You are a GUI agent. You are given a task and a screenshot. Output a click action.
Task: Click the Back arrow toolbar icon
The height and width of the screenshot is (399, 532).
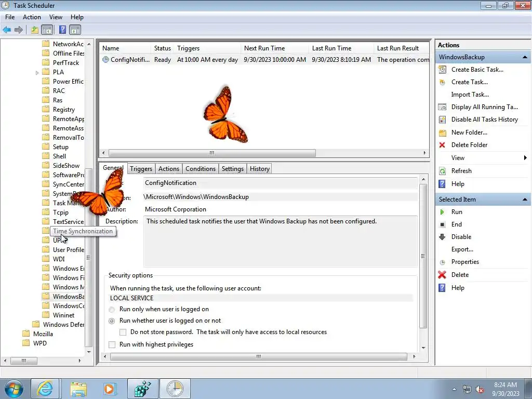pyautogui.click(x=7, y=30)
